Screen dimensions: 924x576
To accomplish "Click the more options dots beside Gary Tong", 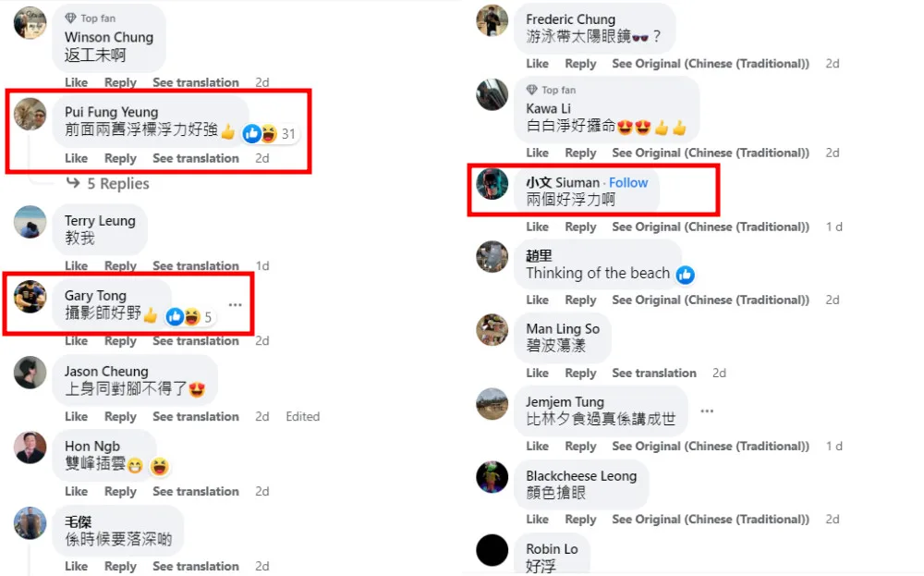I will point(235,305).
